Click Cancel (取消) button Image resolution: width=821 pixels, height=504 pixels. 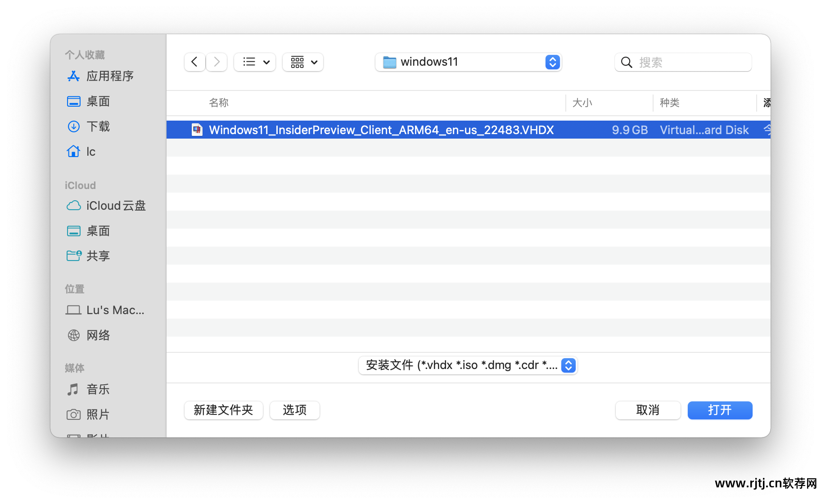648,410
